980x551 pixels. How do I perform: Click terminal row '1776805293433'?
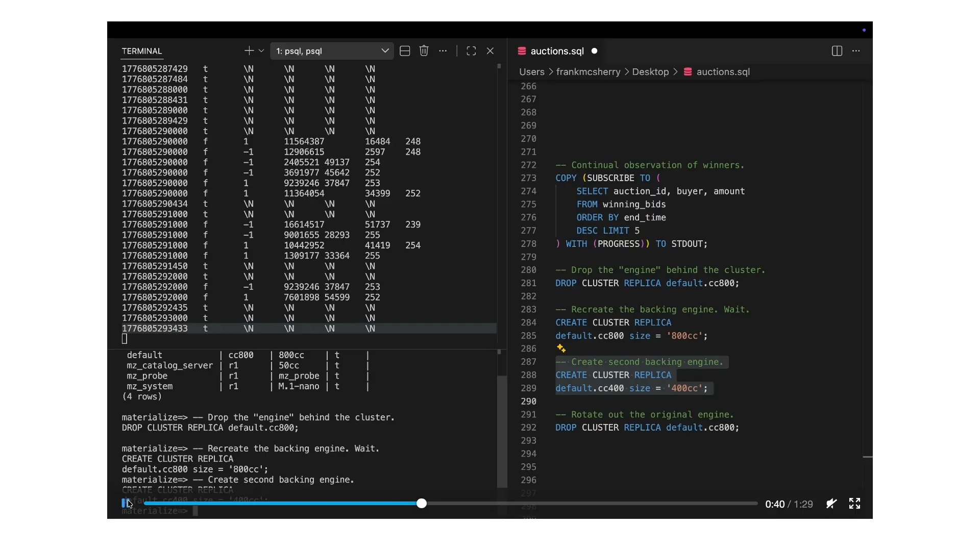tap(308, 329)
